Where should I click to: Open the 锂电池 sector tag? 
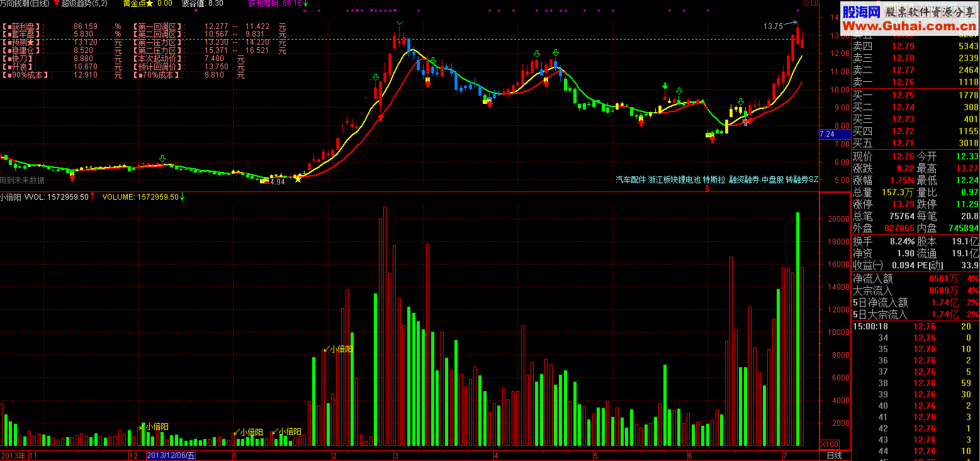point(690,179)
